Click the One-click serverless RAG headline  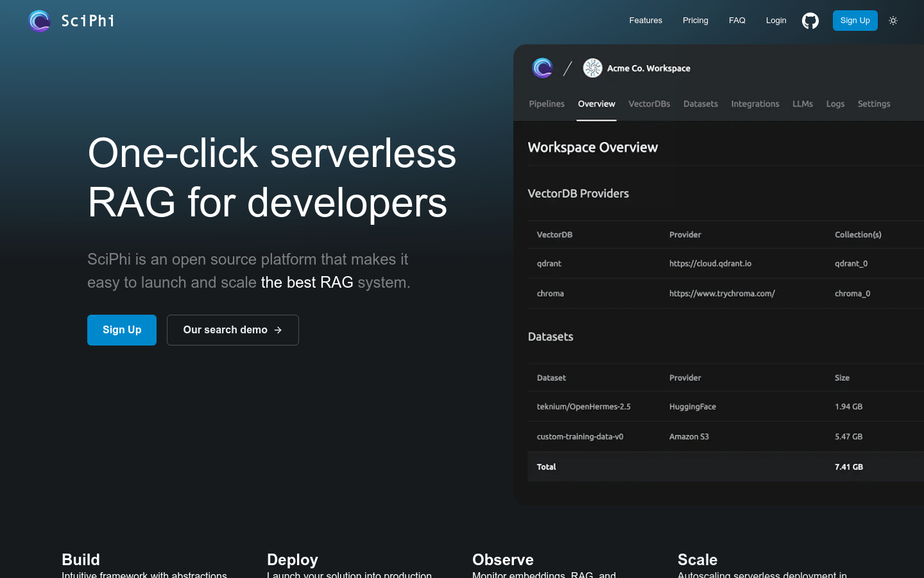(272, 178)
